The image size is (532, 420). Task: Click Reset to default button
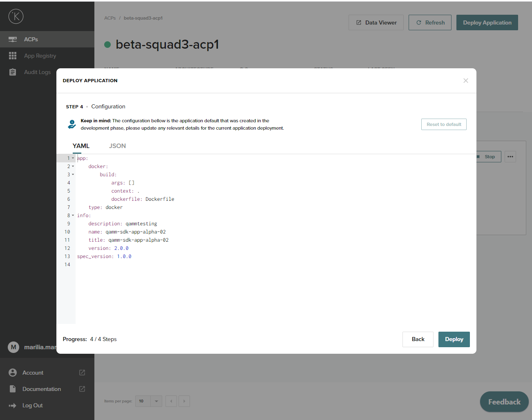[443, 124]
